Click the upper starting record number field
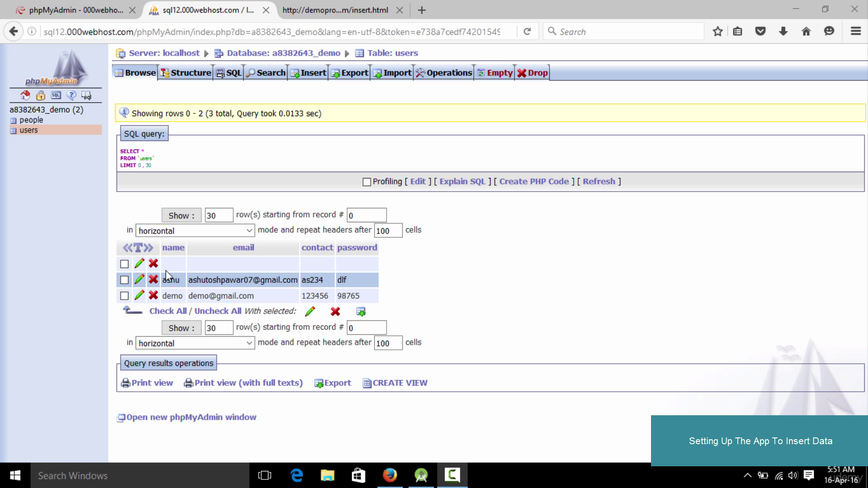The width and height of the screenshot is (868, 488). (366, 216)
